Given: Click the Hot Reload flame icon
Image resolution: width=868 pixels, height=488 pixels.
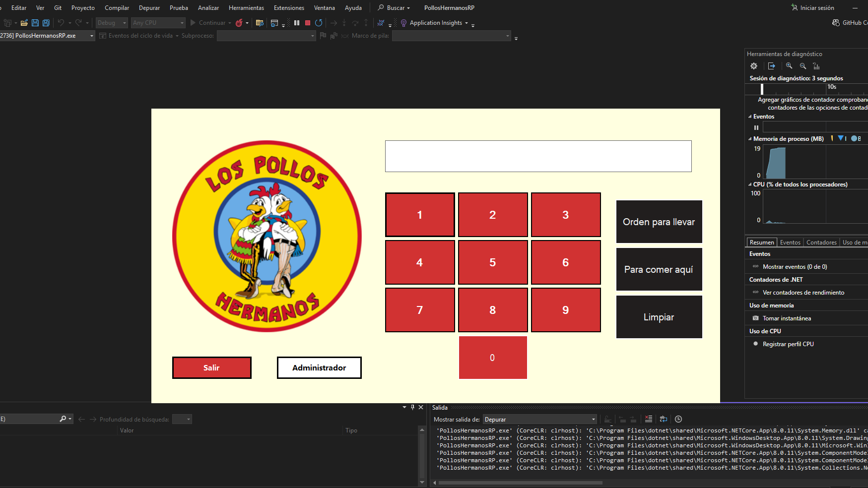Looking at the screenshot, I should pos(239,23).
